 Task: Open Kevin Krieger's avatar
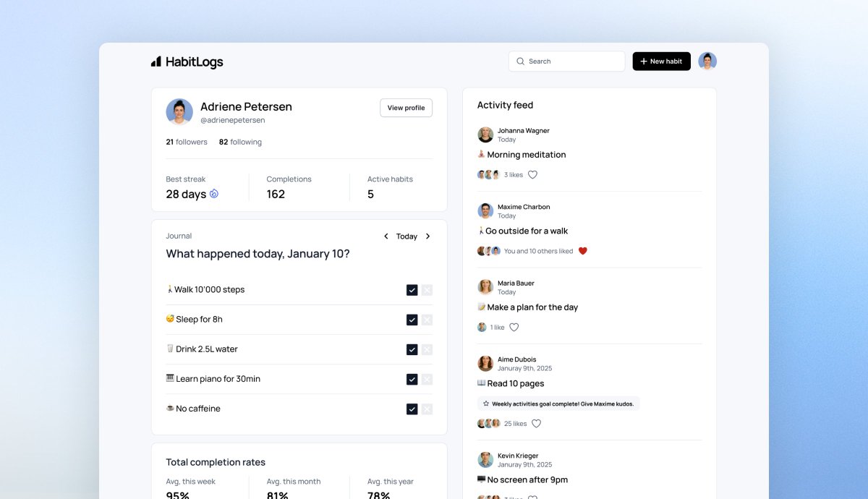coord(485,460)
